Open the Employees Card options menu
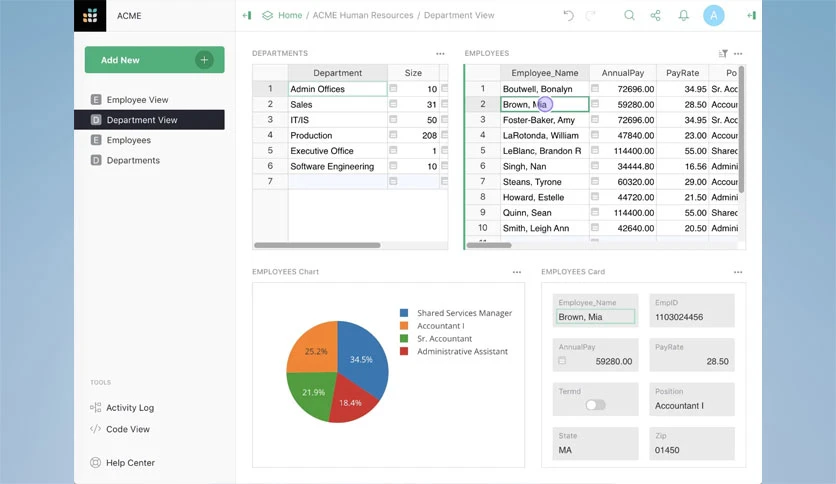The height and width of the screenshot is (484, 836). pyautogui.click(x=738, y=272)
